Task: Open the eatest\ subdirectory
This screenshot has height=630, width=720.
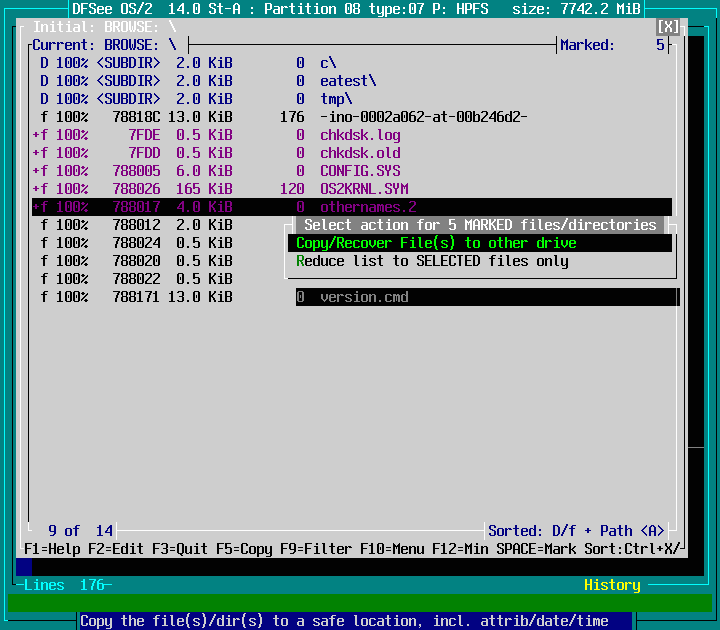Action: [x=348, y=81]
